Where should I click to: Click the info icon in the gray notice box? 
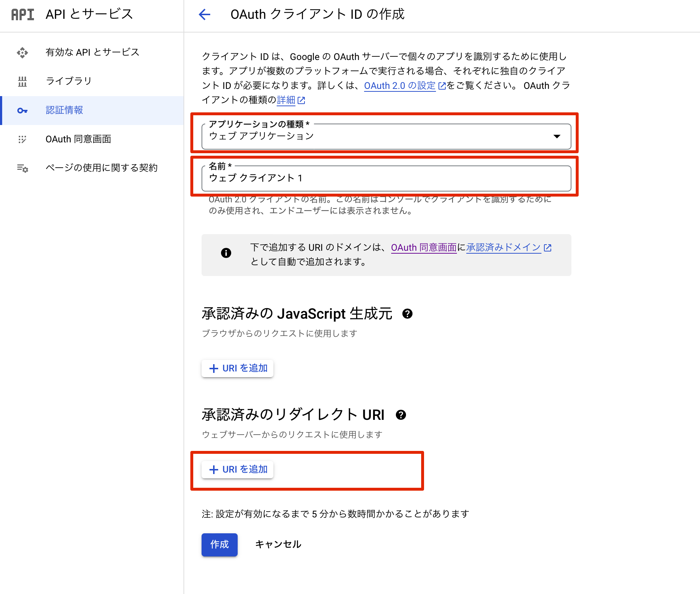[x=226, y=253]
